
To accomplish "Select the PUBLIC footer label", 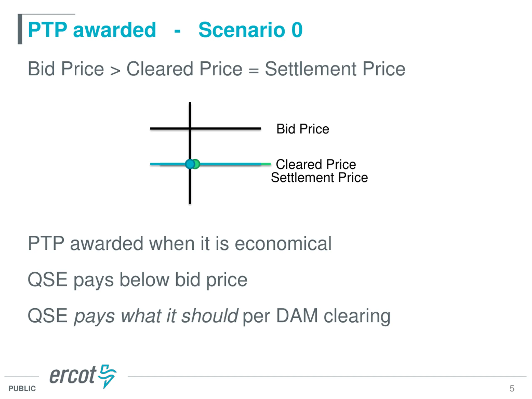I will pos(22,388).
